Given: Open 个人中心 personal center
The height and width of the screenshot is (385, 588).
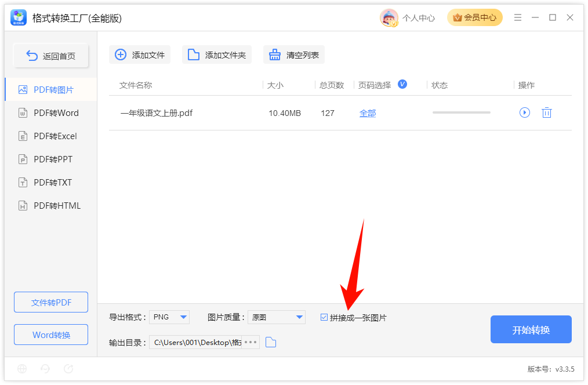Looking at the screenshot, I should point(419,18).
